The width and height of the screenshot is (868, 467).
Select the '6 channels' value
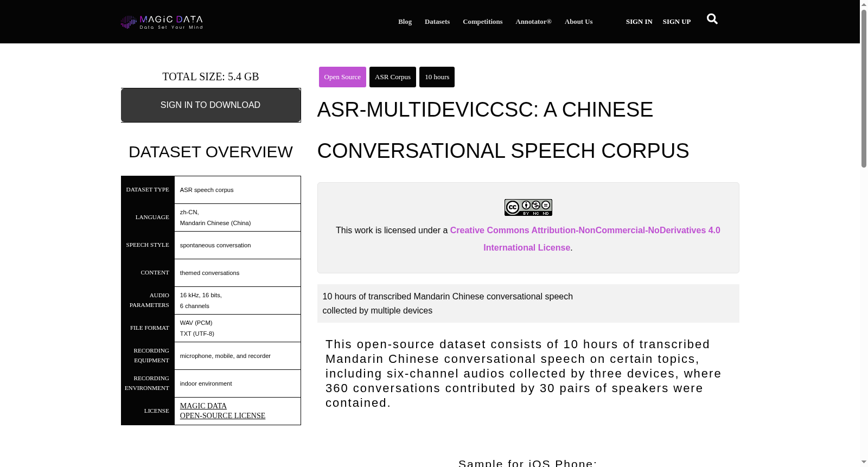(x=194, y=306)
